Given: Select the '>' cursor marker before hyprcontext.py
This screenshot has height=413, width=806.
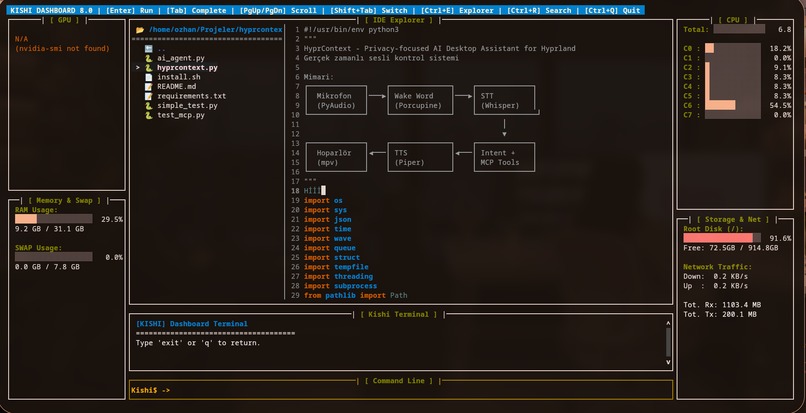Looking at the screenshot, I should 138,68.
